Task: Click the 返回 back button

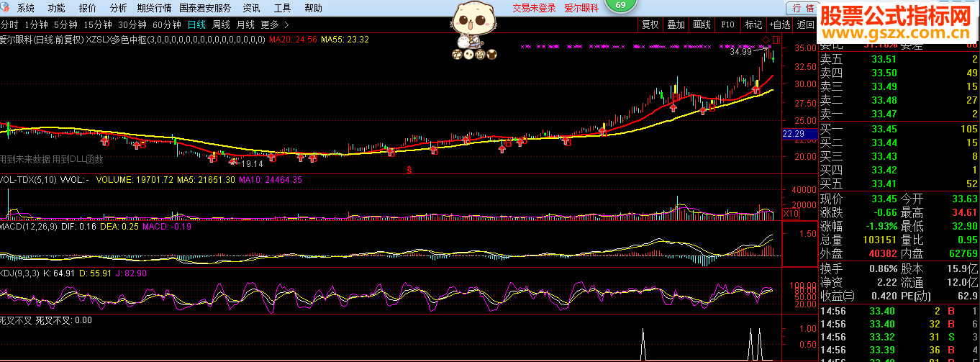Action: [x=805, y=24]
